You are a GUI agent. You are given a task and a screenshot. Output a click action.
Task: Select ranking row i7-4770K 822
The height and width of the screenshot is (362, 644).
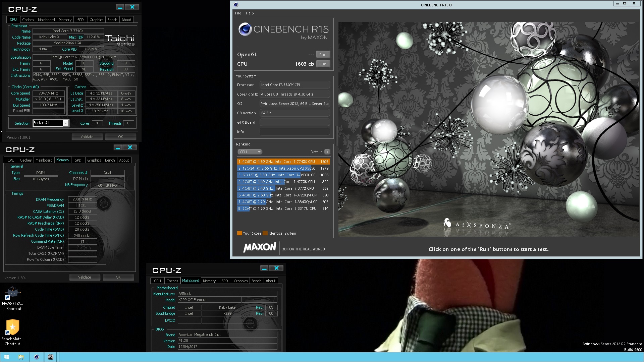coord(283,182)
